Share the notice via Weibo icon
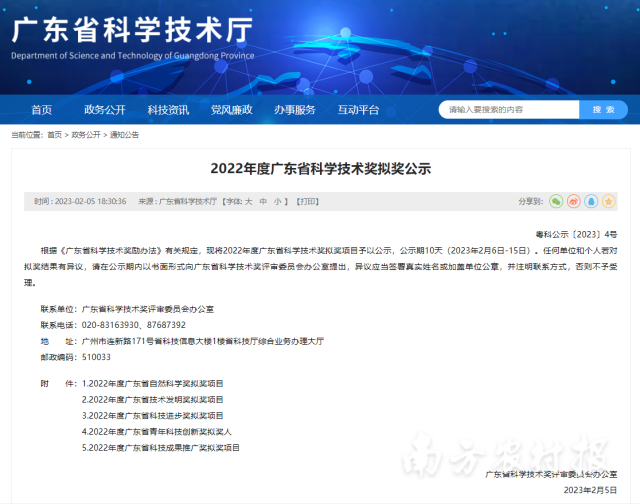The width and height of the screenshot is (640, 504). pos(574,201)
